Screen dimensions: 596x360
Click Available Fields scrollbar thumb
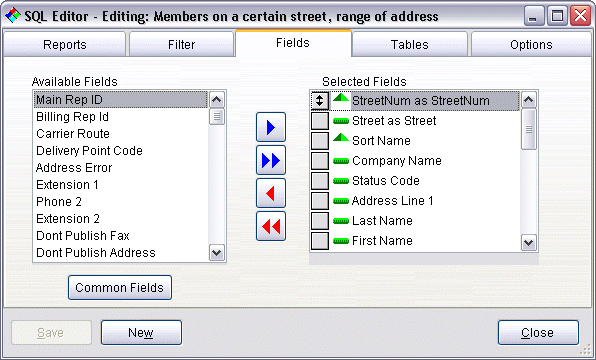click(217, 117)
